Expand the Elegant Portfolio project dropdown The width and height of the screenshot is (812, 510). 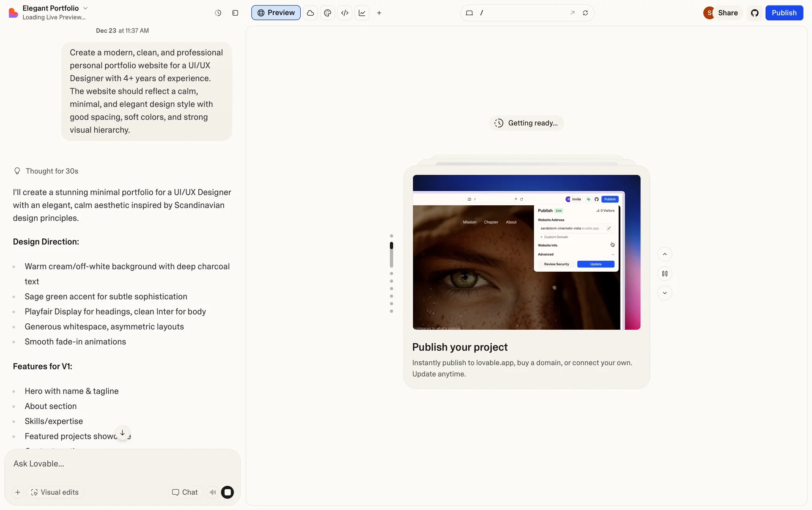click(85, 8)
